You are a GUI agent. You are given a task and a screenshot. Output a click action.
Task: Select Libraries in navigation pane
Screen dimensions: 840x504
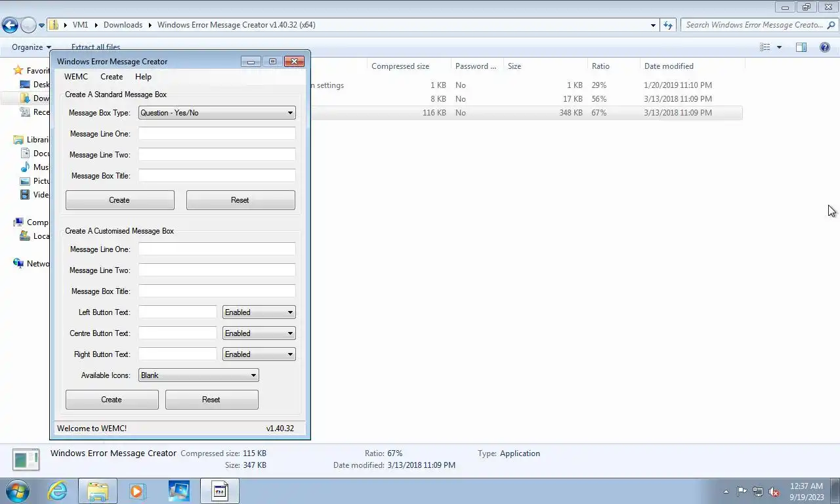point(33,140)
